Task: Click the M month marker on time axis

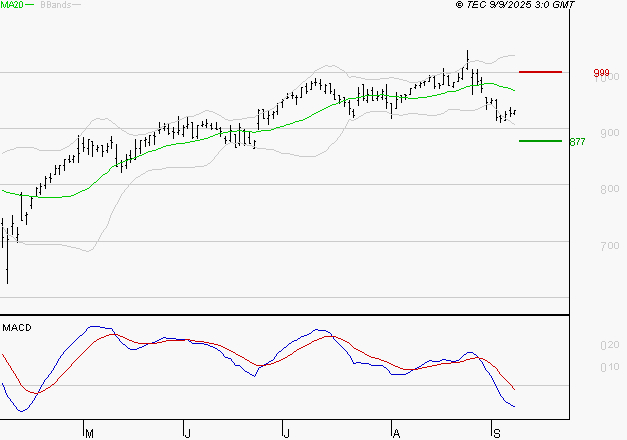Action: click(90, 434)
